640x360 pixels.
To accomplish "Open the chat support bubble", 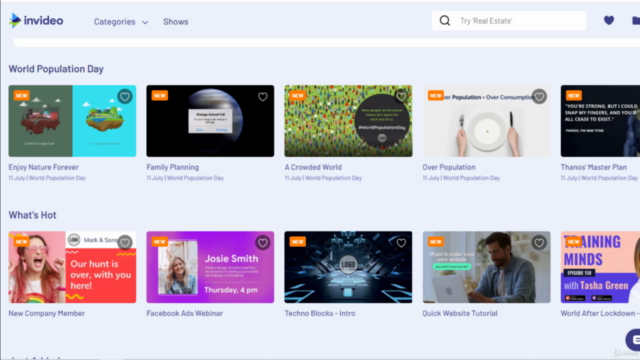I will pyautogui.click(x=634, y=339).
